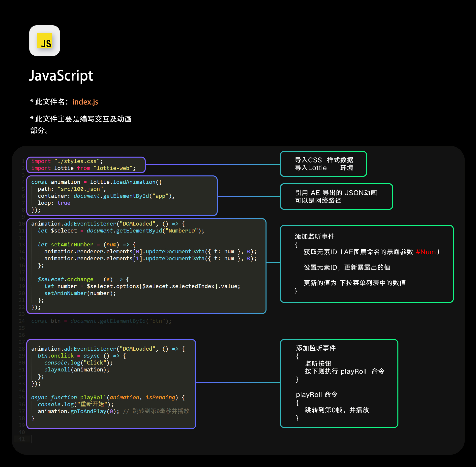Click the orange index.js filename
Image resolution: width=476 pixels, height=467 pixels.
point(85,102)
